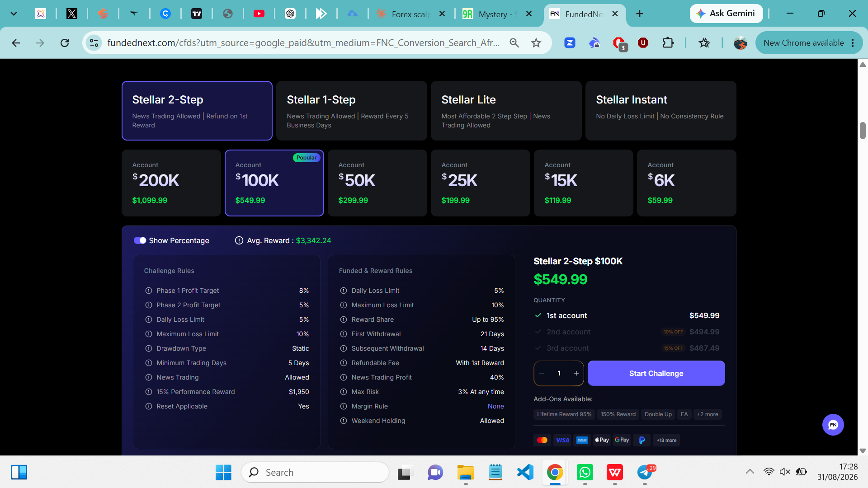The image size is (868, 488).
Task: Click the Lifetime Reward 95% add-on chip
Action: coord(564,414)
